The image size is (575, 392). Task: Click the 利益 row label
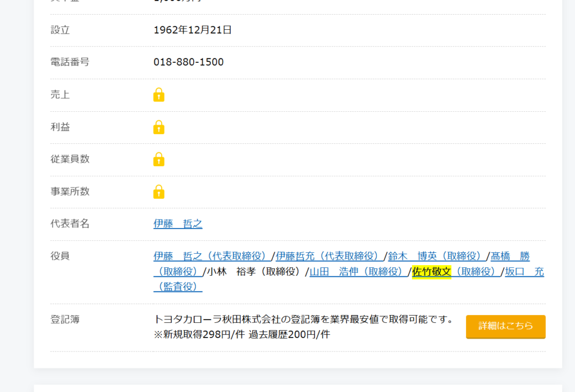pyautogui.click(x=60, y=127)
